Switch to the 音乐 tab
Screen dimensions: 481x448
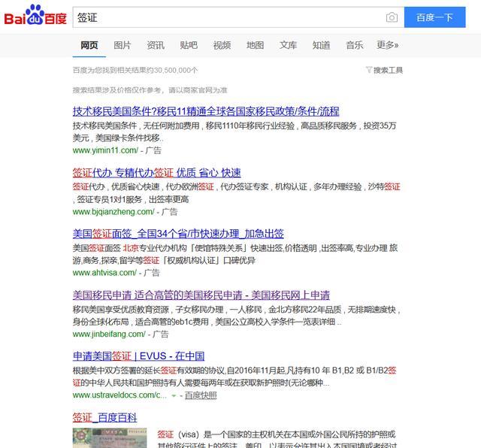354,45
